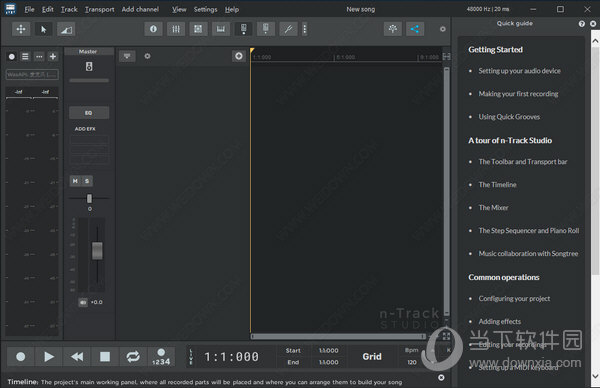The image size is (600, 388).
Task: Click the yellow playhead marker on ruler
Action: [x=252, y=50]
